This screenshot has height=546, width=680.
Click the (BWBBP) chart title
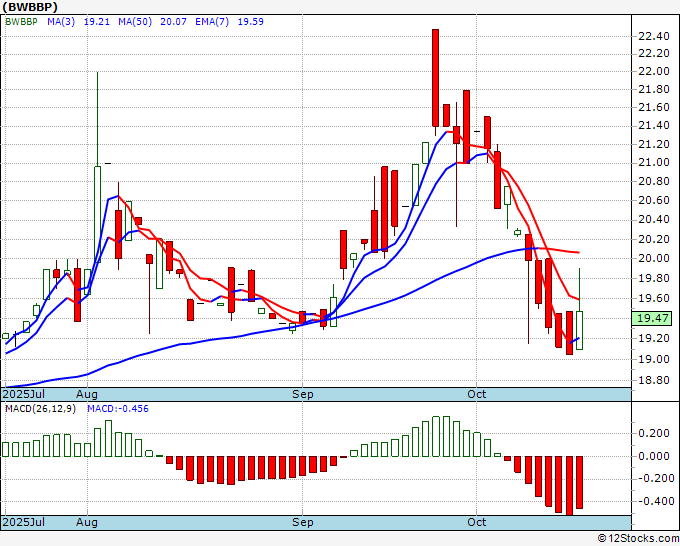point(30,7)
